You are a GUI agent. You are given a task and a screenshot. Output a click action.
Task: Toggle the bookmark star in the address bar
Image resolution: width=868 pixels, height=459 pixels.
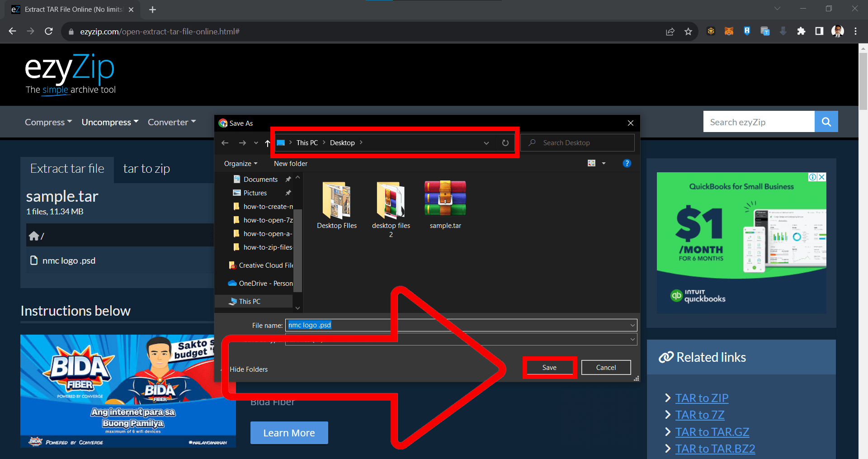[x=689, y=31]
